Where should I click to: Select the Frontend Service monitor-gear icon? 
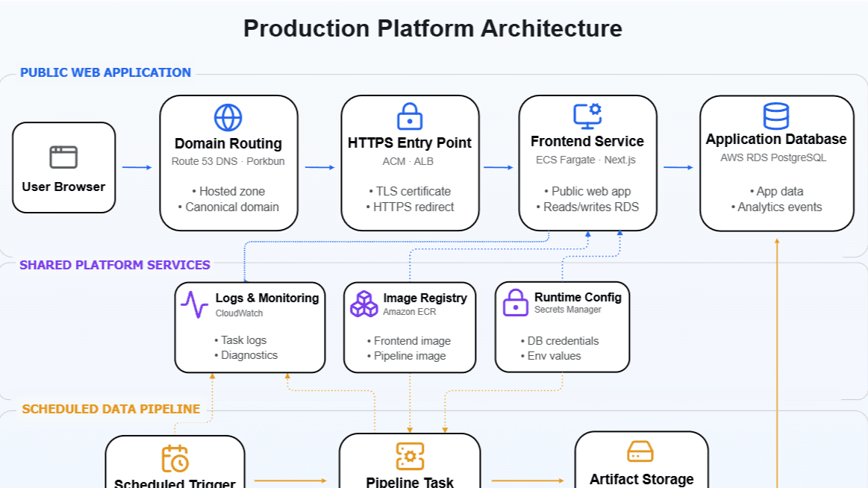pyautogui.click(x=587, y=116)
